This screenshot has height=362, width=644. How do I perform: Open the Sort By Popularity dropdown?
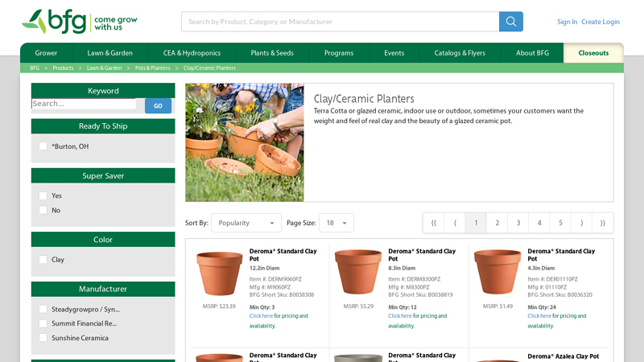(x=246, y=223)
